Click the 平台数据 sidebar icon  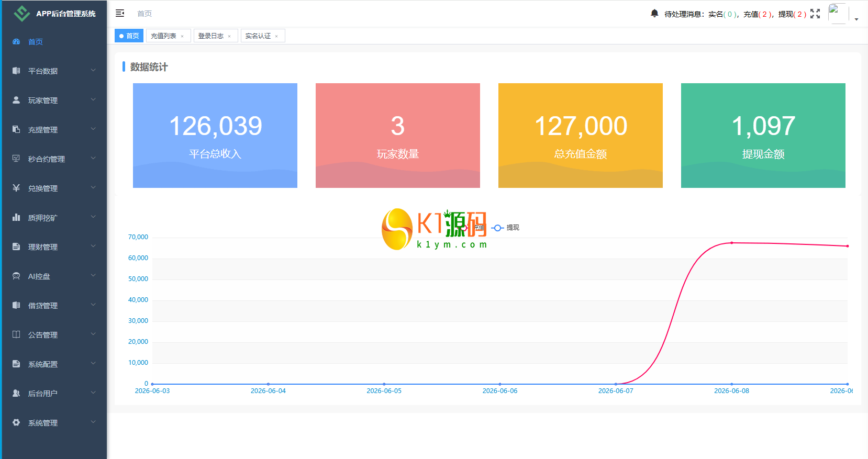(x=16, y=71)
